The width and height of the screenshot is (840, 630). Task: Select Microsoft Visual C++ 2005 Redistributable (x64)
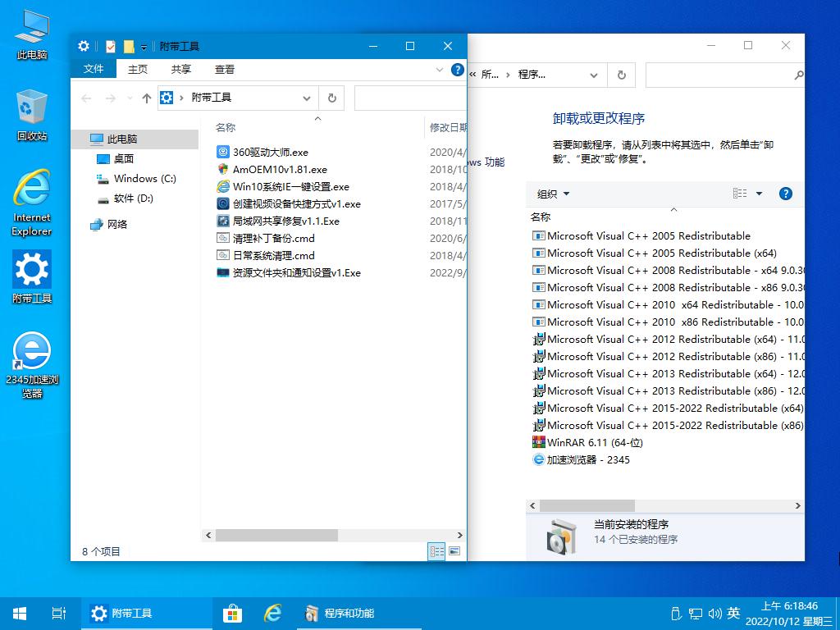tap(654, 253)
